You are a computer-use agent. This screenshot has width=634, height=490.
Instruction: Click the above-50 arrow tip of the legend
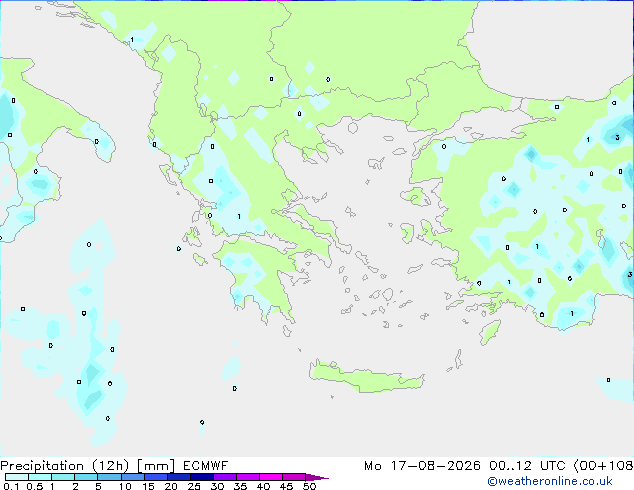point(317,478)
